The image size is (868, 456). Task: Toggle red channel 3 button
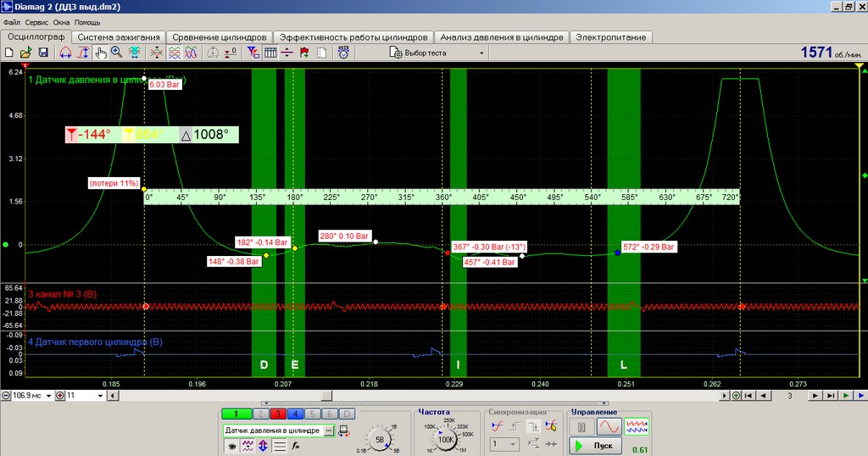pos(278,414)
